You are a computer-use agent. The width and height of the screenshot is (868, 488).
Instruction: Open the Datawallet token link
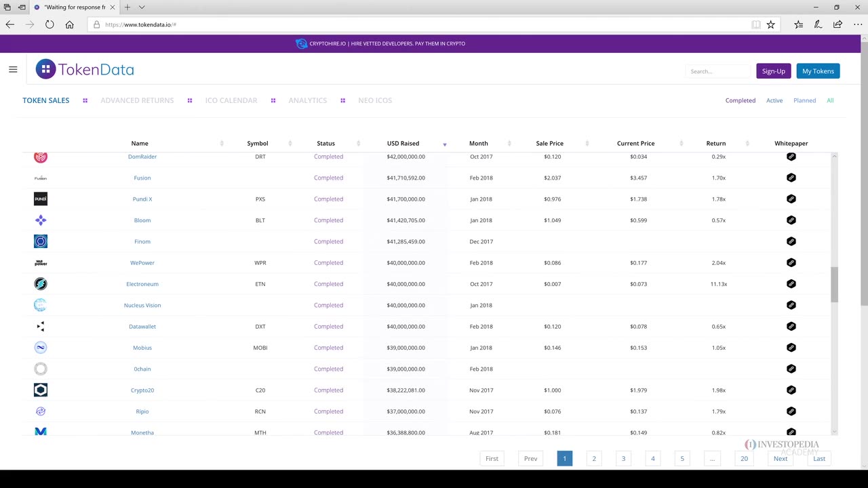pos(142,327)
